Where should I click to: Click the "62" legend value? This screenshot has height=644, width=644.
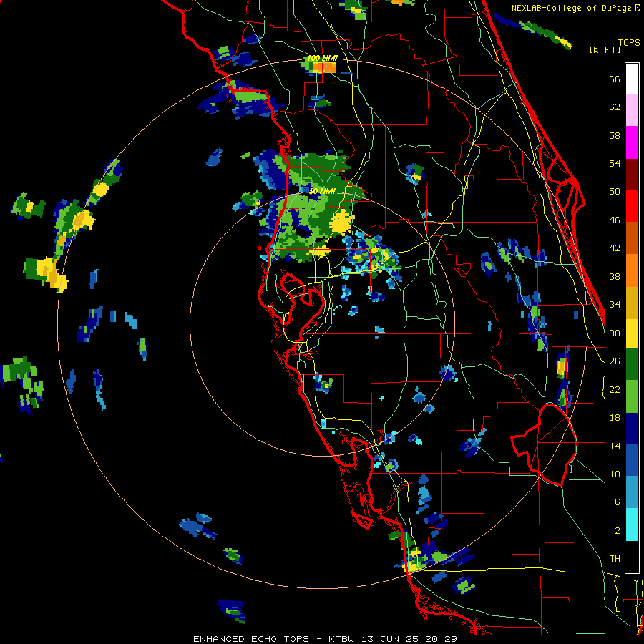615,107
